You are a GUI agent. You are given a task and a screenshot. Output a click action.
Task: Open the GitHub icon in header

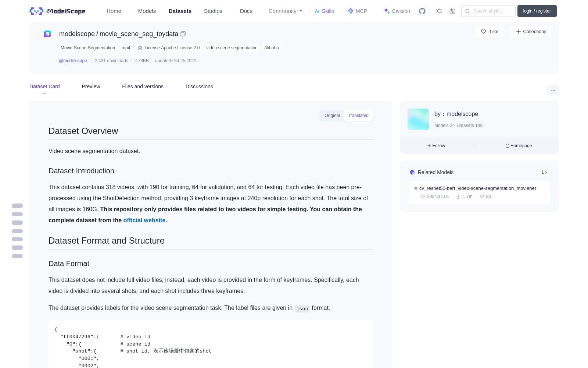coord(422,11)
